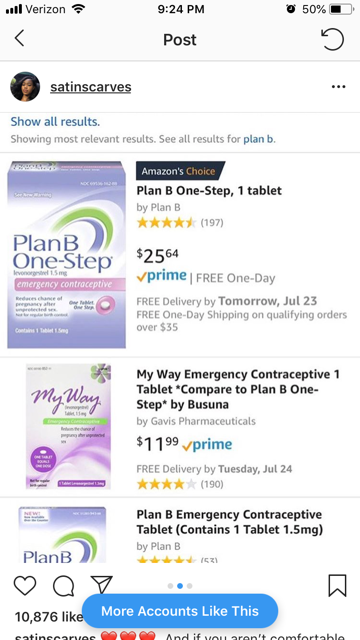The height and width of the screenshot is (640, 360).
Task: Tap the refresh icon in header
Action: [333, 39]
